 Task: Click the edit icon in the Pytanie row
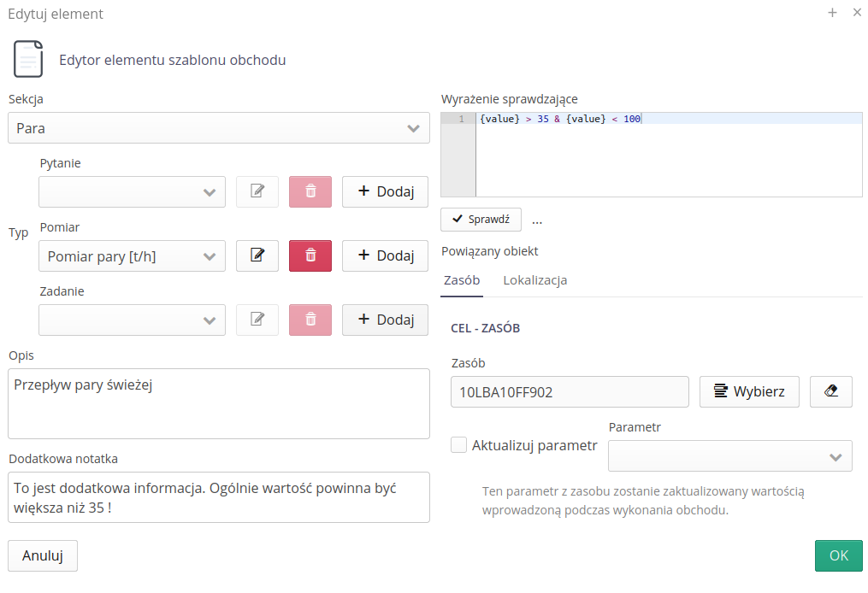[257, 192]
